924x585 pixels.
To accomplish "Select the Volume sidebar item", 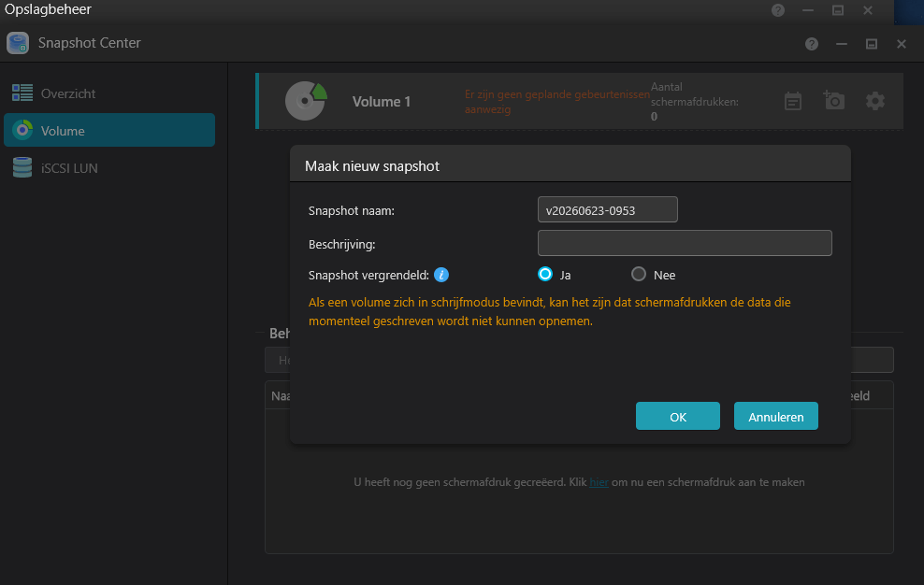I will 109,130.
